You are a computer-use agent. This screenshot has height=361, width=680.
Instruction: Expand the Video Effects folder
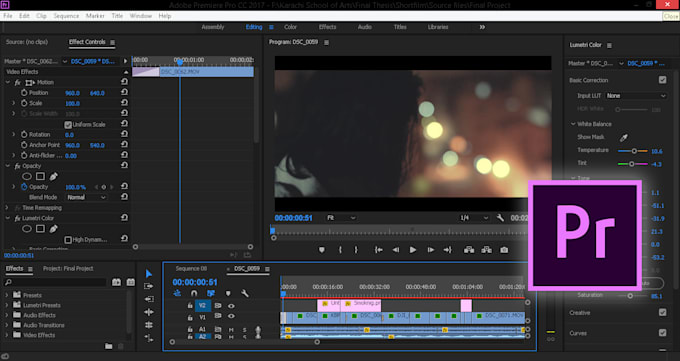click(7, 335)
